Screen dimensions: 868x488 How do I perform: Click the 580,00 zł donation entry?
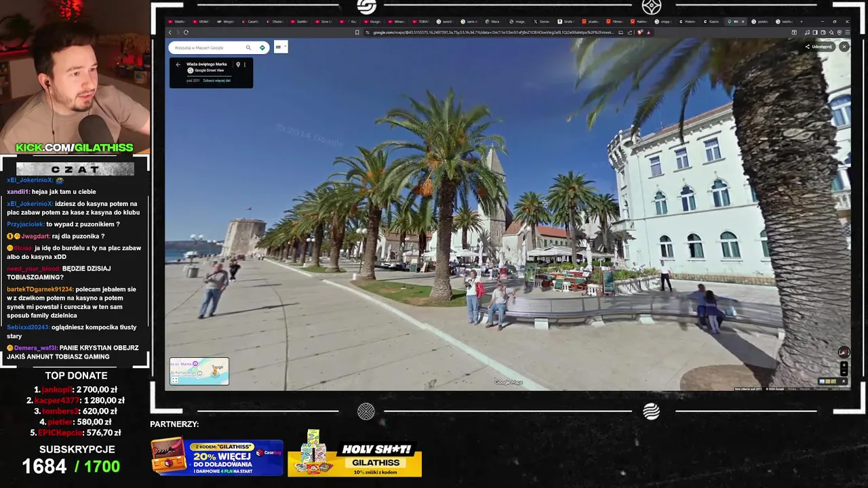(x=75, y=422)
